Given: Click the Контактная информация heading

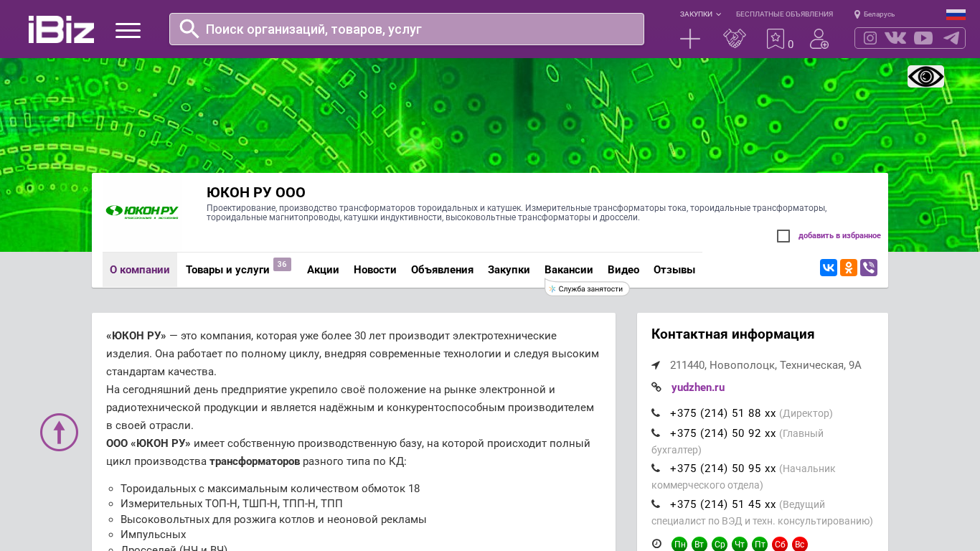Looking at the screenshot, I should coord(733,334).
